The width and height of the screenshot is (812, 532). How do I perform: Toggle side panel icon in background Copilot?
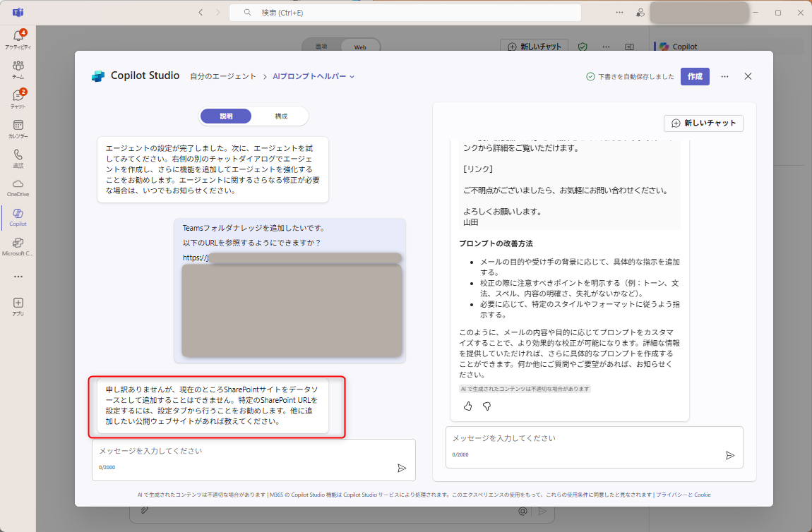click(x=629, y=47)
